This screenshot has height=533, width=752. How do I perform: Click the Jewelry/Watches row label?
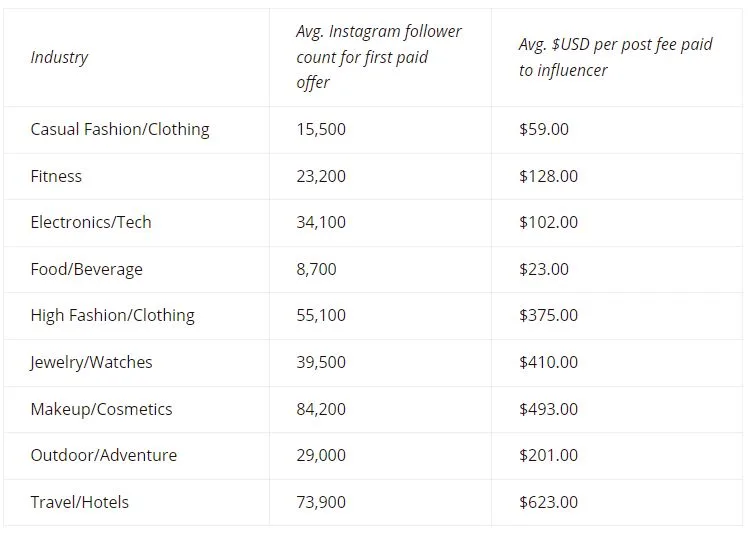click(91, 362)
